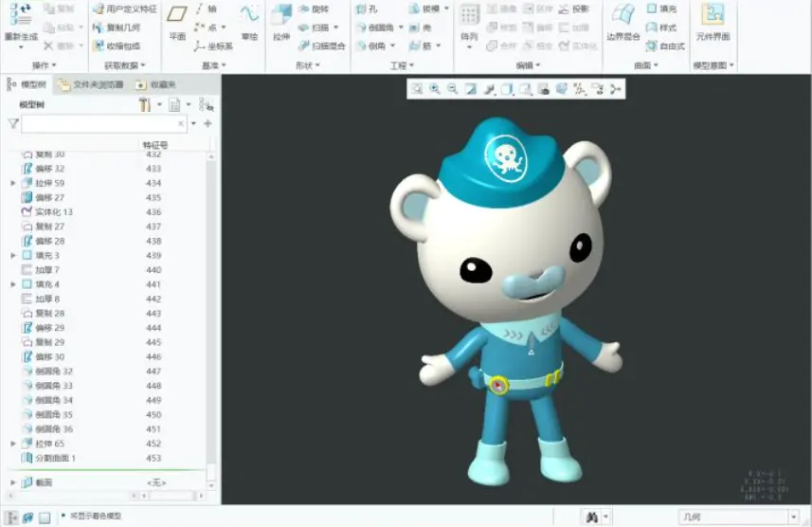Image resolution: width=812 pixels, height=527 pixels.
Task: Click Component Interface (元件界面) icon
Action: point(713,14)
